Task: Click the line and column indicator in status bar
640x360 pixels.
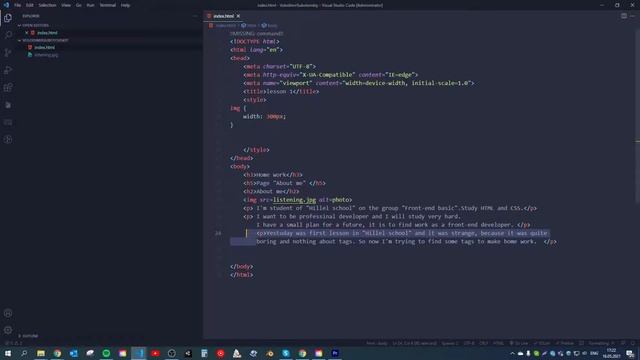Action: tap(414, 343)
